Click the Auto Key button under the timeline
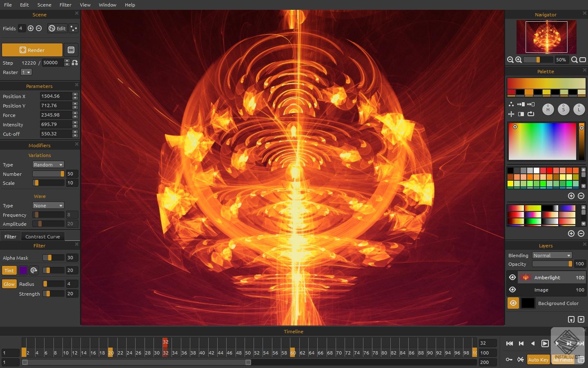This screenshot has width=588, height=368. [538, 360]
